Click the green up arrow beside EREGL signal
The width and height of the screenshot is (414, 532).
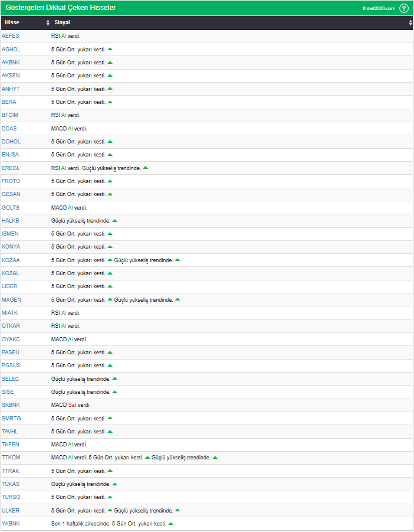(145, 168)
